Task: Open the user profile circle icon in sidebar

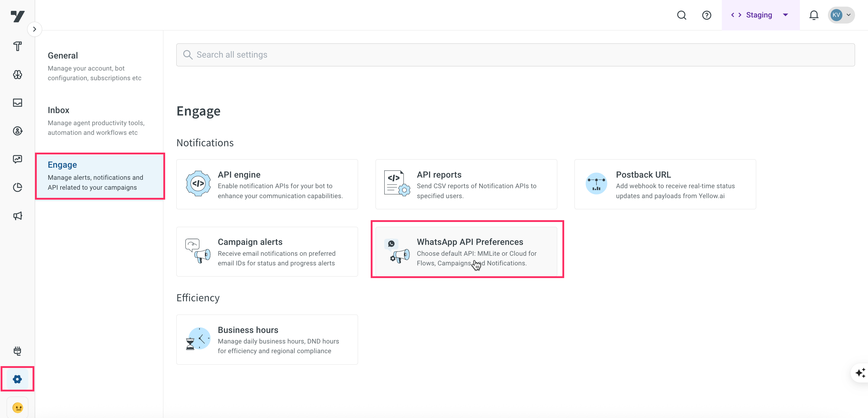Action: [x=17, y=131]
